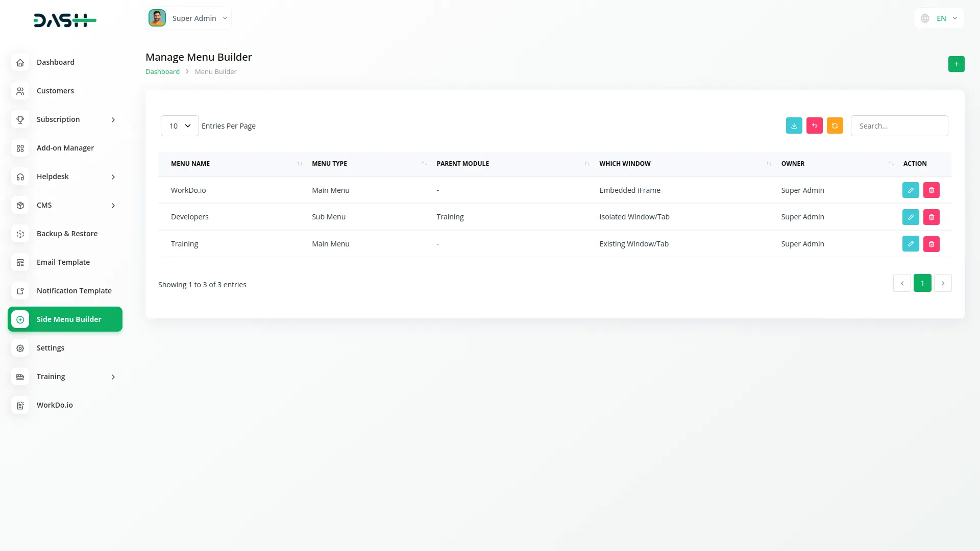Open the Entries Per Page dropdown
This screenshot has height=551, width=980.
[x=179, y=126]
